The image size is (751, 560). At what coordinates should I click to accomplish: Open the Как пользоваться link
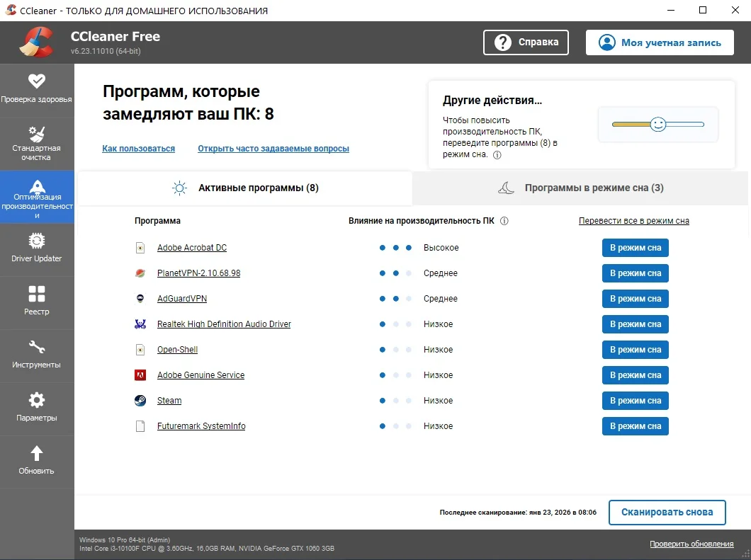[138, 149]
